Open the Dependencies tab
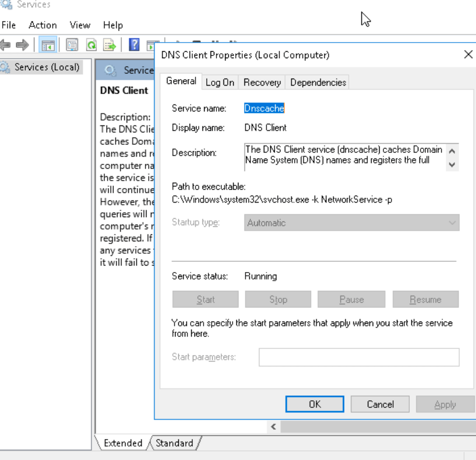This screenshot has height=460, width=476. [x=318, y=82]
